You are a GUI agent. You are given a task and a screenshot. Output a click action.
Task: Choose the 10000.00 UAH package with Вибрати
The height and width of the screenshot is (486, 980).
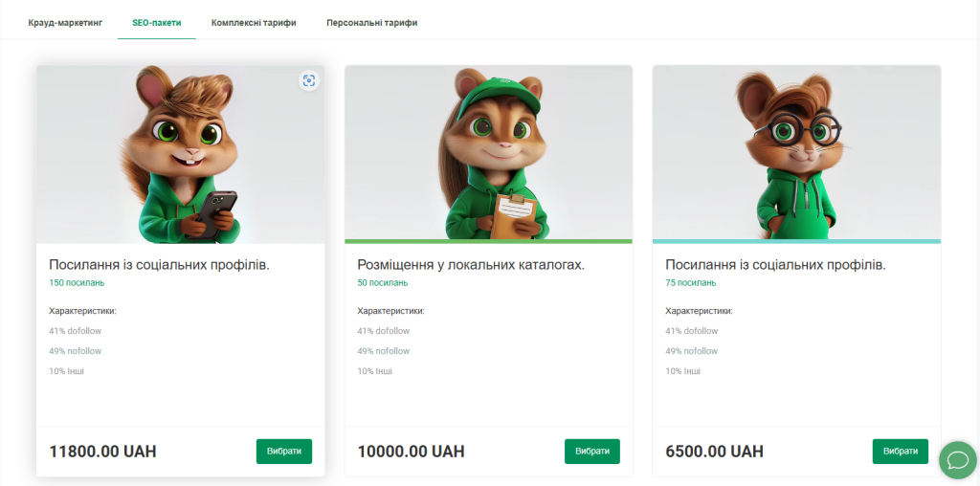(592, 452)
